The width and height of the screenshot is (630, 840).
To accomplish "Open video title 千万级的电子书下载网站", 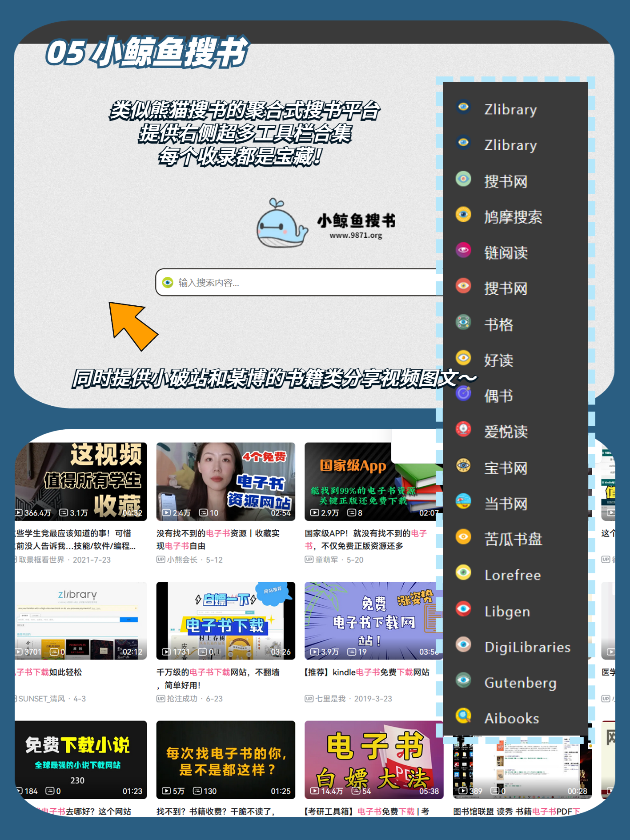I will pos(218,679).
